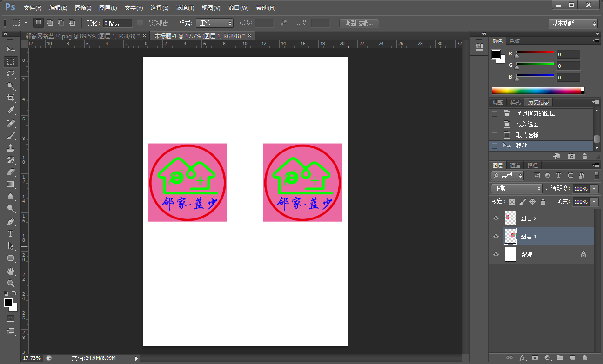This screenshot has height=364, width=603.
Task: Open the layer blend mode dropdown
Action: click(516, 189)
